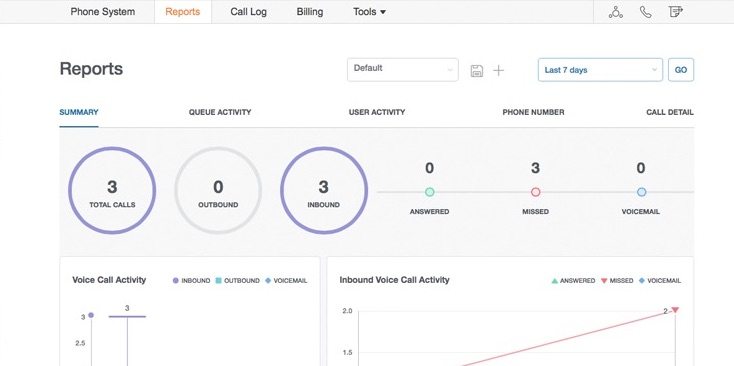View the Call Detail tab
The image size is (734, 366).
click(670, 112)
